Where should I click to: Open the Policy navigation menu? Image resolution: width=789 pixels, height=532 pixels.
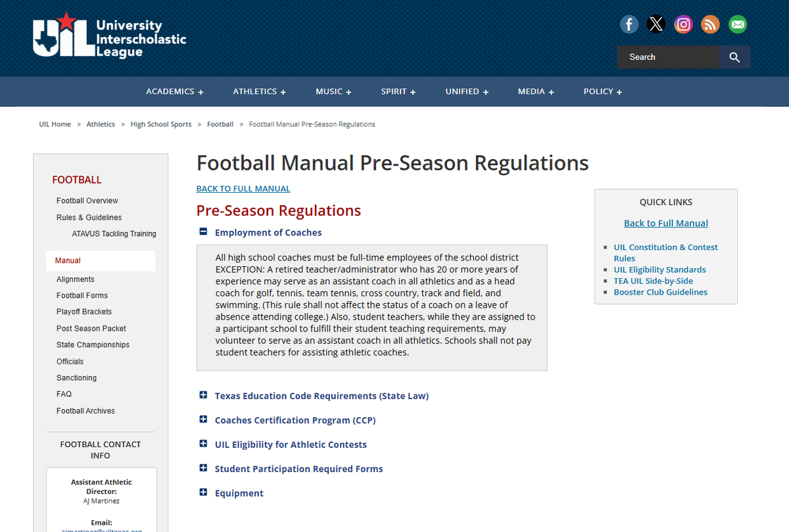click(603, 91)
